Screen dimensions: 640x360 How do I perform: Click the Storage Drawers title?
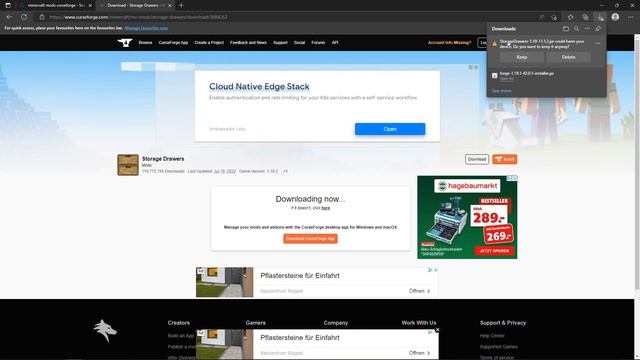(163, 159)
